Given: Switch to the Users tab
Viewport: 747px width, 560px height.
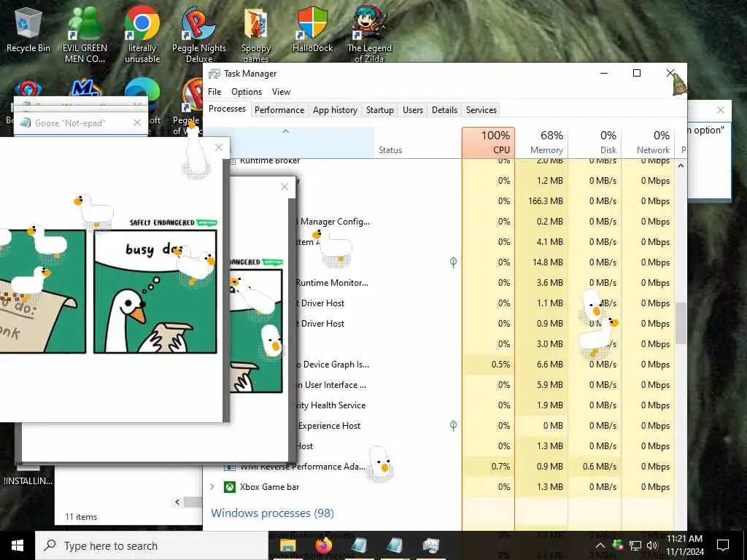Looking at the screenshot, I should coord(413,110).
